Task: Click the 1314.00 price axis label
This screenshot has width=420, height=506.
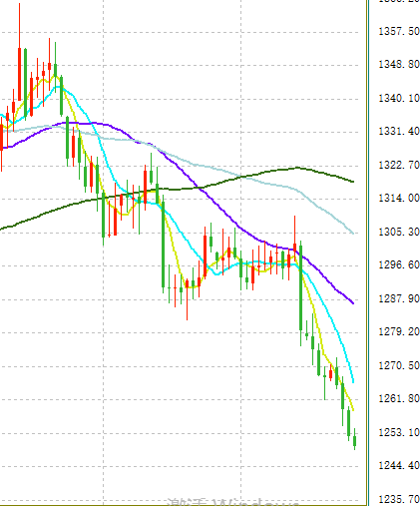Action: 399,199
